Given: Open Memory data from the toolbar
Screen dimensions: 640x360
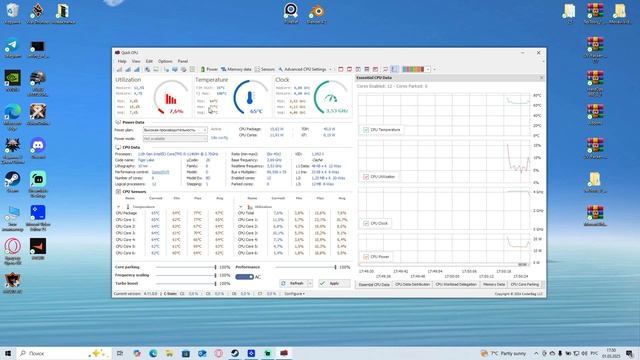Looking at the screenshot, I should tap(236, 69).
